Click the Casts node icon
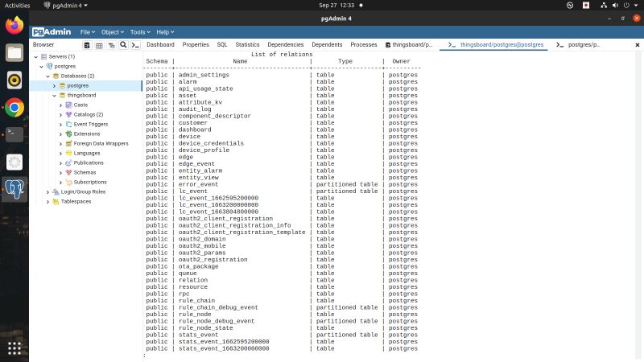Image resolution: width=644 pixels, height=362 pixels. coord(68,105)
